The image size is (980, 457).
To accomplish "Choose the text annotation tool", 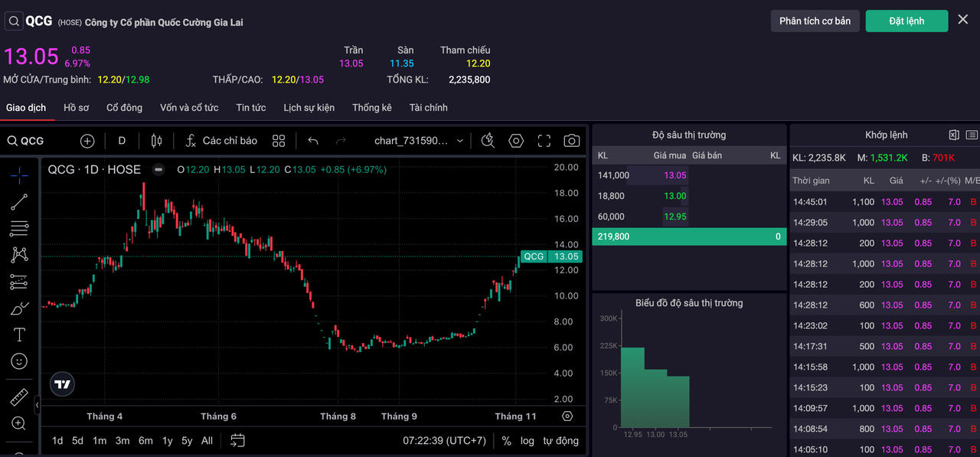I will point(19,335).
